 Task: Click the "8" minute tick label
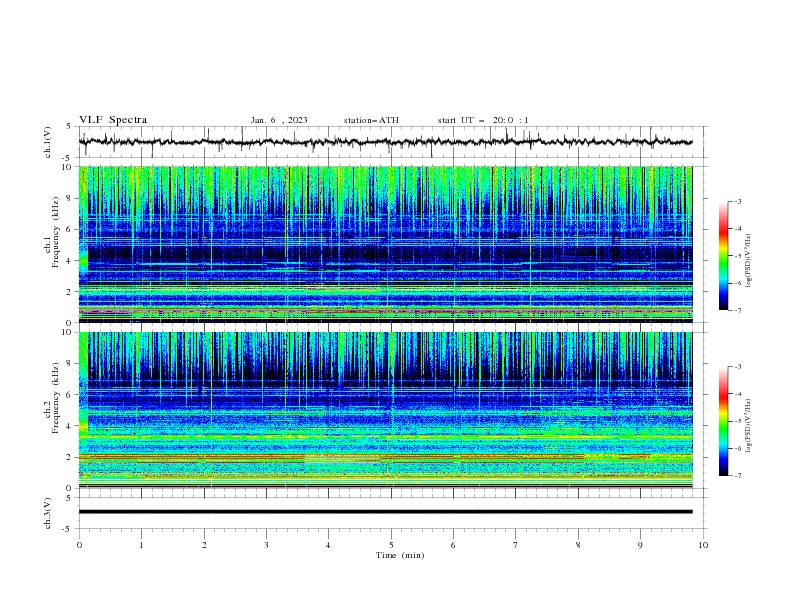pyautogui.click(x=578, y=545)
